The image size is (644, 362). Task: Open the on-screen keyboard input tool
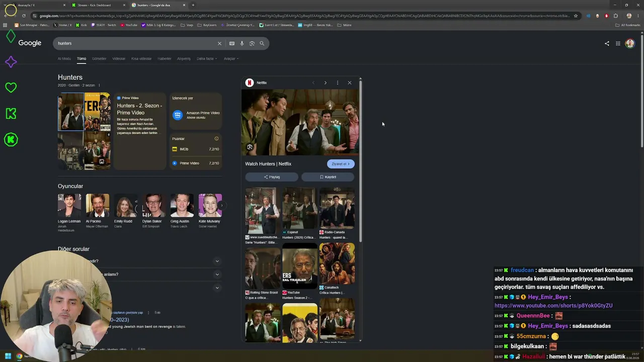point(232,43)
